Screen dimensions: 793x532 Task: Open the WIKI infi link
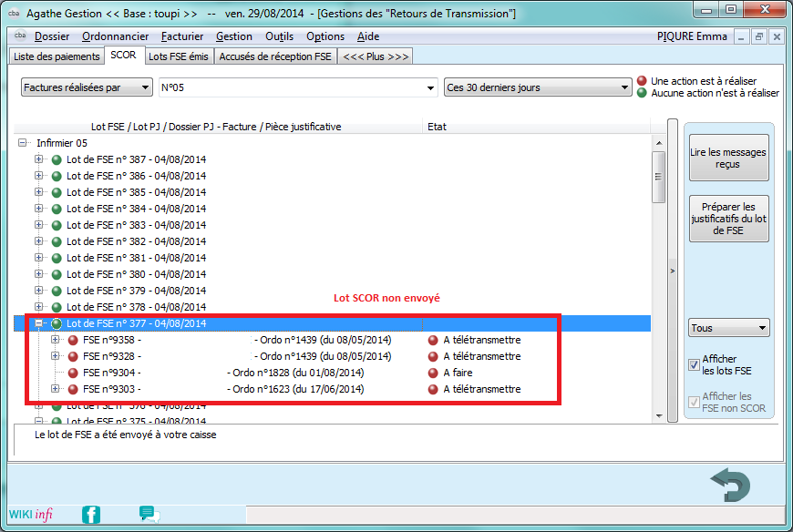point(31,515)
